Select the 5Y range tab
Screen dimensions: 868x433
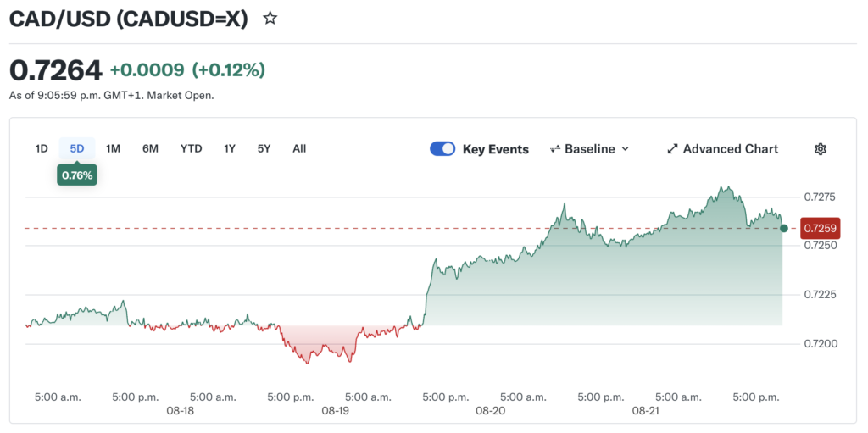(264, 148)
